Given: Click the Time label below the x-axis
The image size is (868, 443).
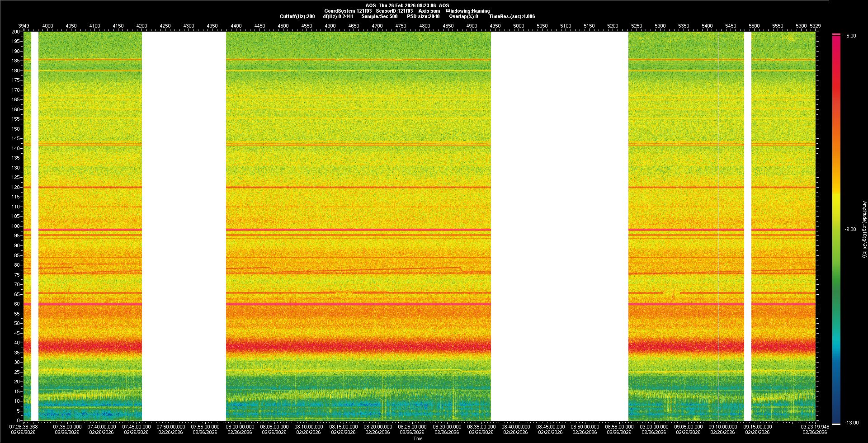Looking at the screenshot, I should coord(418,438).
